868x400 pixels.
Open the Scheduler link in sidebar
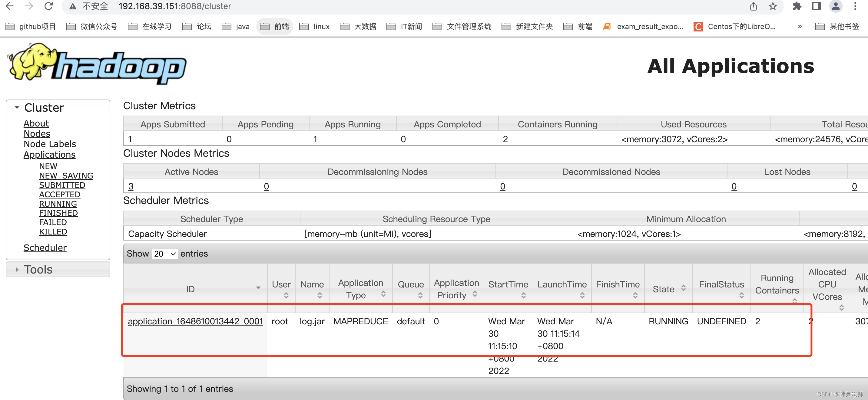tap(45, 248)
